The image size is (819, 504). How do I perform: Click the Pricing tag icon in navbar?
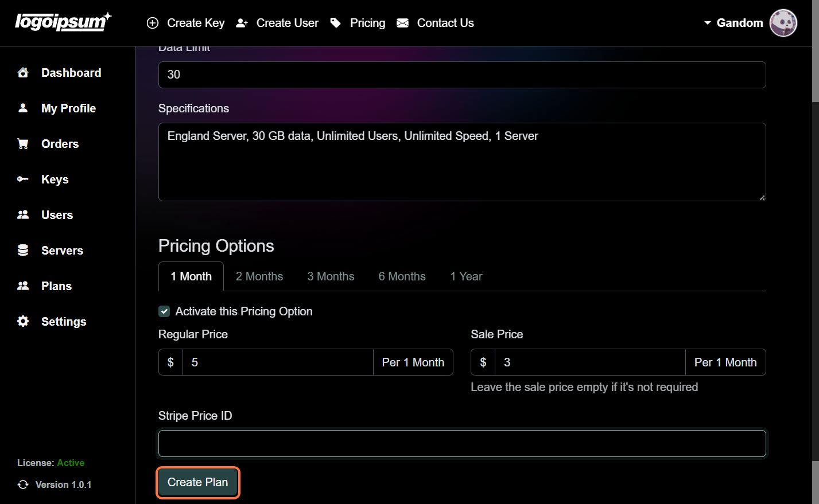(336, 23)
